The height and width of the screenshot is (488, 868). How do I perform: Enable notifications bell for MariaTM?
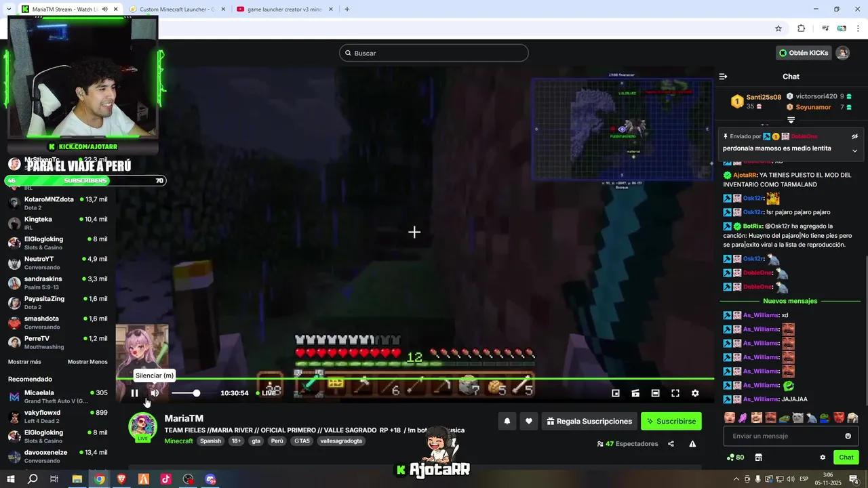pyautogui.click(x=507, y=421)
